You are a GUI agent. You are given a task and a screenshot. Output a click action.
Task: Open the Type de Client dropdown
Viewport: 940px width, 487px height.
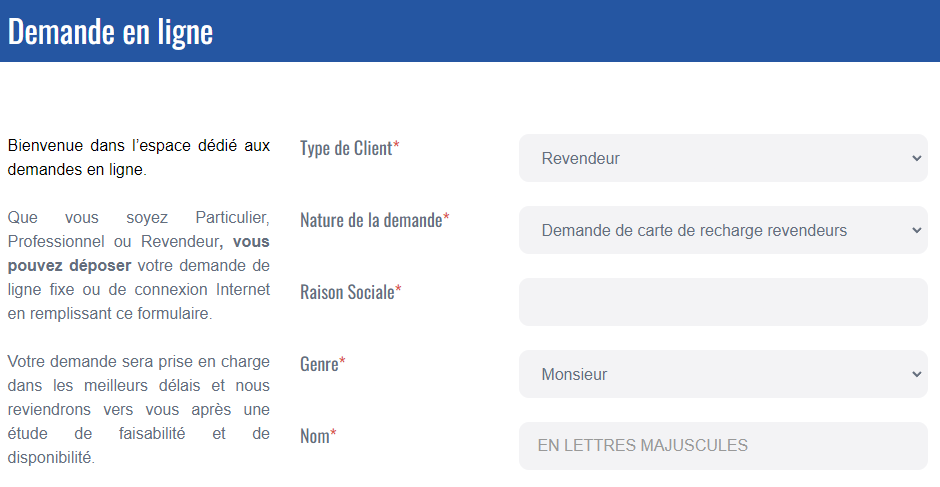[722, 158]
